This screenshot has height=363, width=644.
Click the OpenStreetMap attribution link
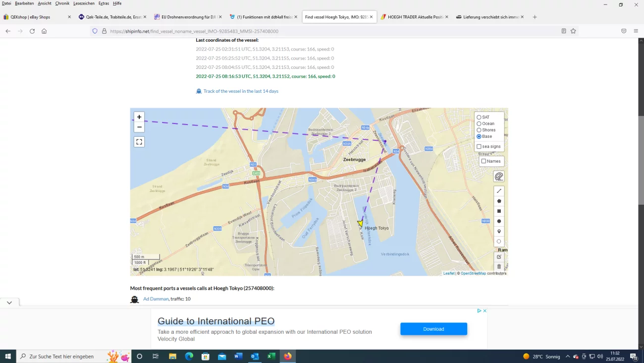pyautogui.click(x=473, y=273)
